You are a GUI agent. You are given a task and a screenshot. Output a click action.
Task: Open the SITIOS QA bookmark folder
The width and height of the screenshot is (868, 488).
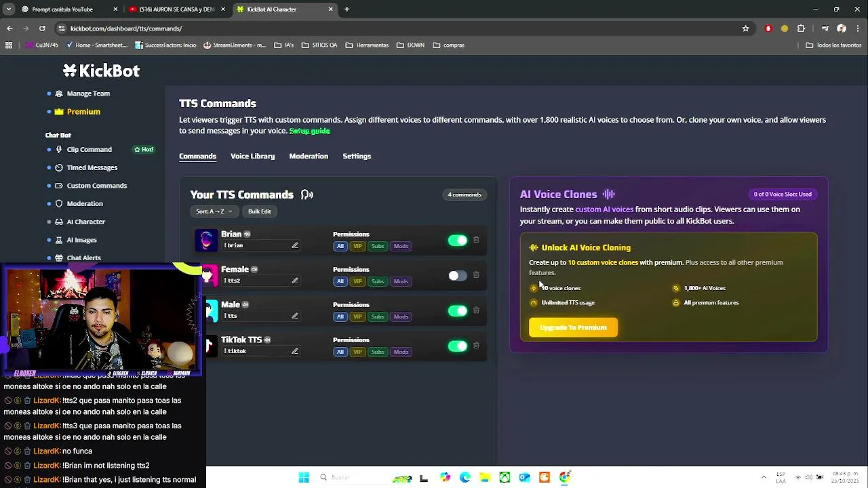point(319,45)
